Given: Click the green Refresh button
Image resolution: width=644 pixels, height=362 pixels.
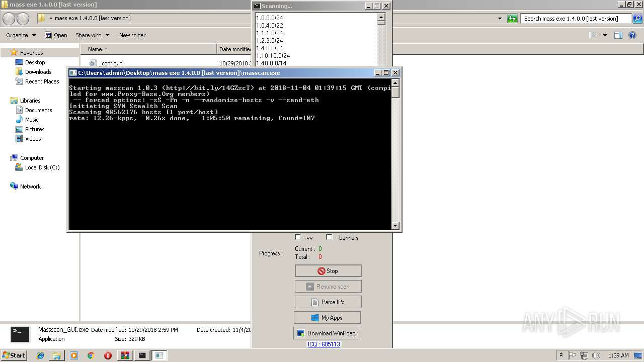Looking at the screenshot, I should [512, 19].
